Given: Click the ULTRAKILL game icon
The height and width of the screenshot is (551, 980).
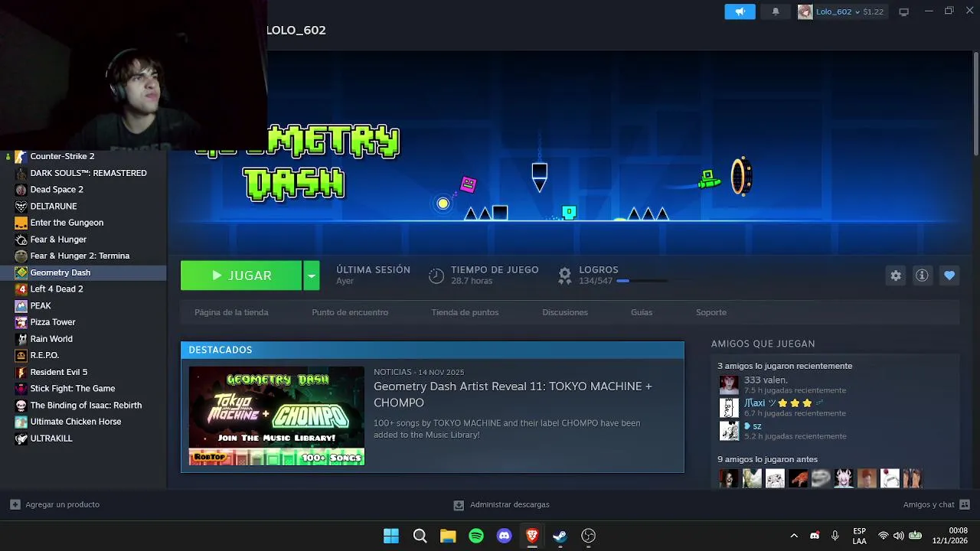Looking at the screenshot, I should tap(21, 439).
